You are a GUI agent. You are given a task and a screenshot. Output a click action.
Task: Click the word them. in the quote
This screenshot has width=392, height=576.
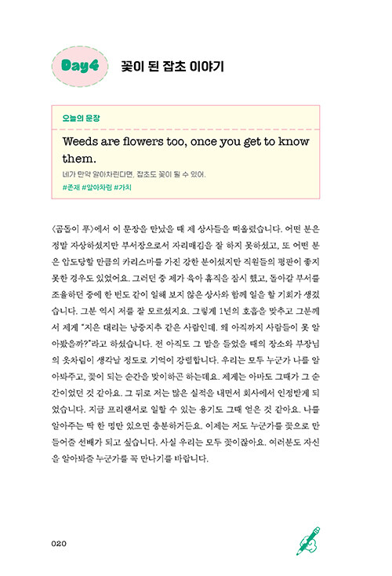(x=79, y=159)
